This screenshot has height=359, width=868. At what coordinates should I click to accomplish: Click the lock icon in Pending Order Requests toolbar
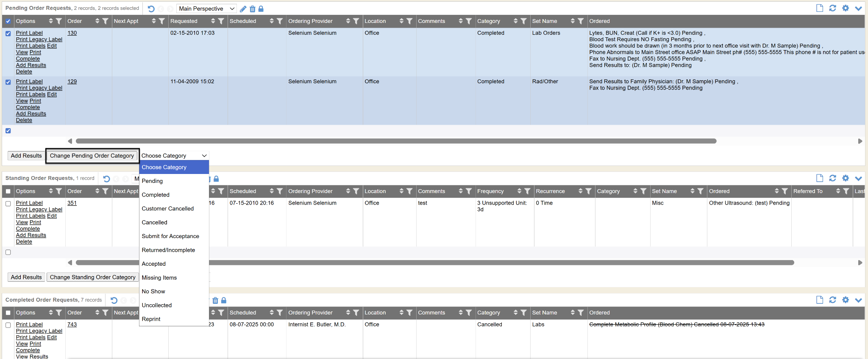point(261,9)
